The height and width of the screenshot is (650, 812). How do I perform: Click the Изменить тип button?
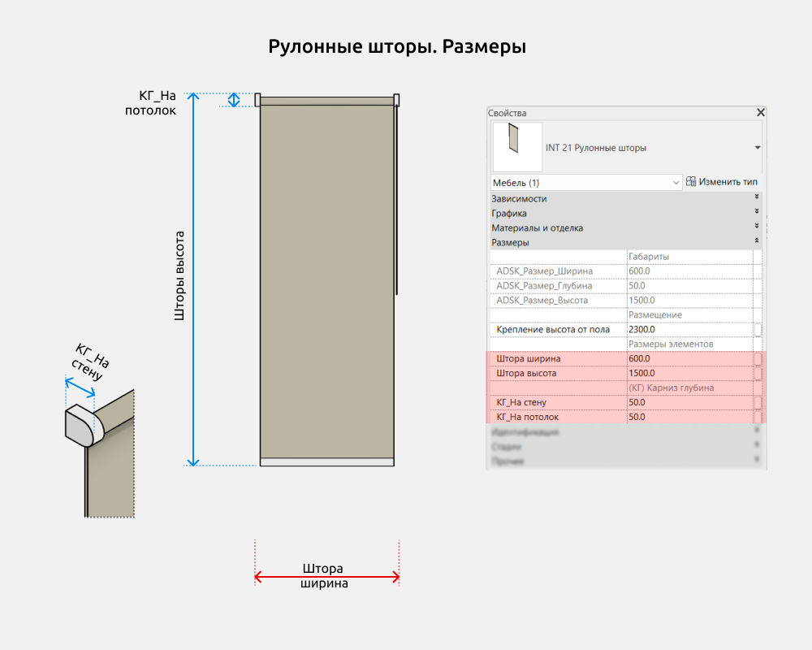click(x=721, y=182)
